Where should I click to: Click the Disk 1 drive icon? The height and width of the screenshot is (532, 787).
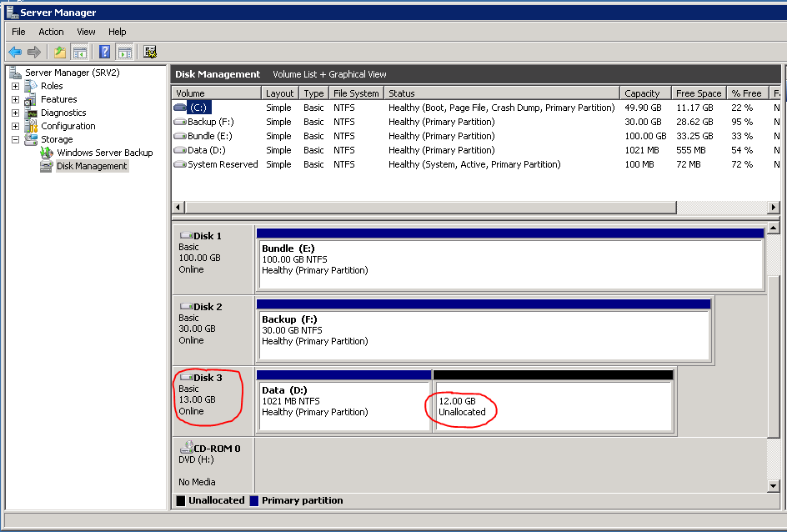[186, 235]
